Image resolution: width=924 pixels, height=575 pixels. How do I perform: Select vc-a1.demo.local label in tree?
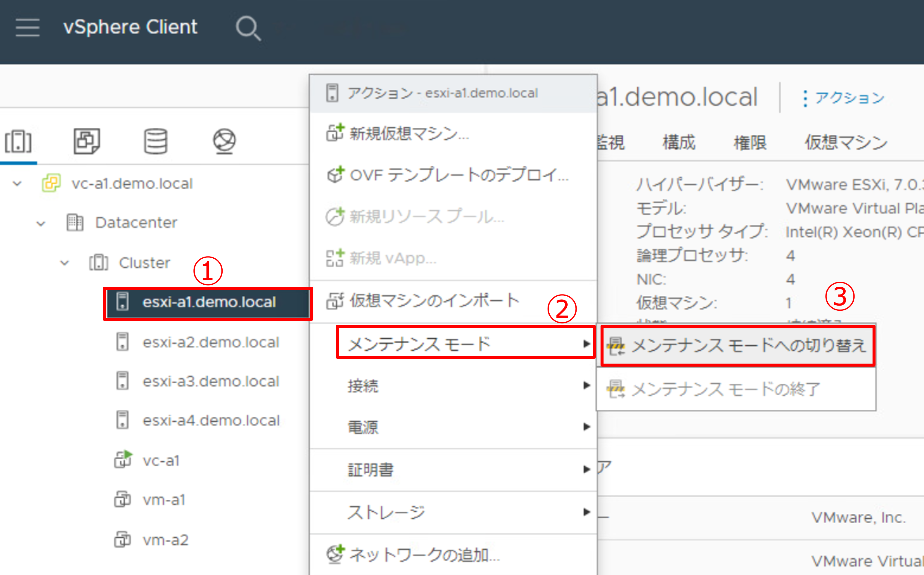(132, 184)
